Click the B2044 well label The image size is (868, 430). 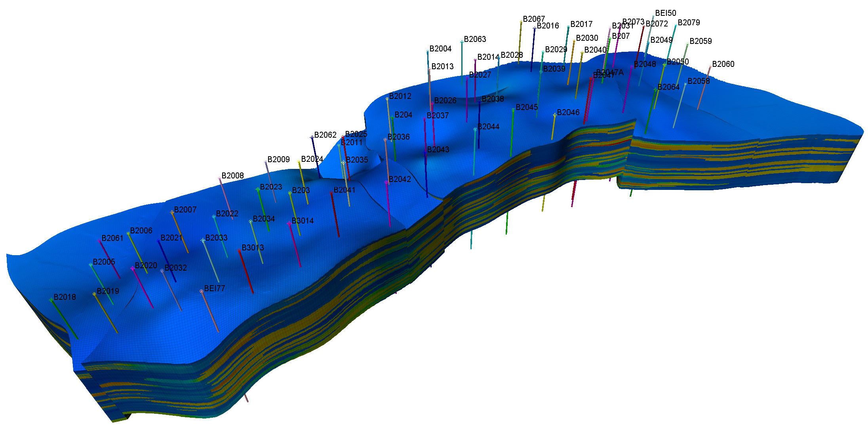tap(488, 127)
